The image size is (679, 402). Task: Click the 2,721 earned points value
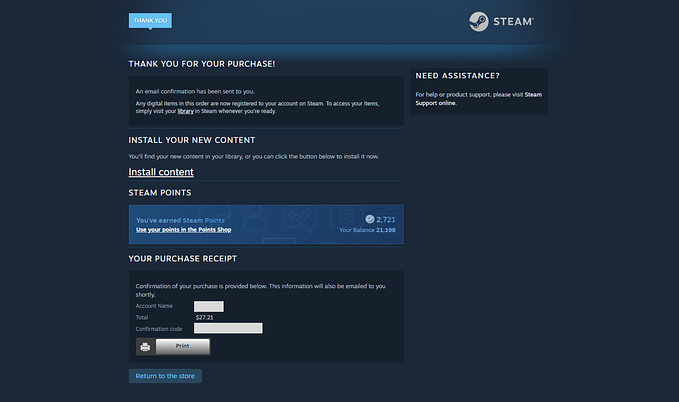386,220
